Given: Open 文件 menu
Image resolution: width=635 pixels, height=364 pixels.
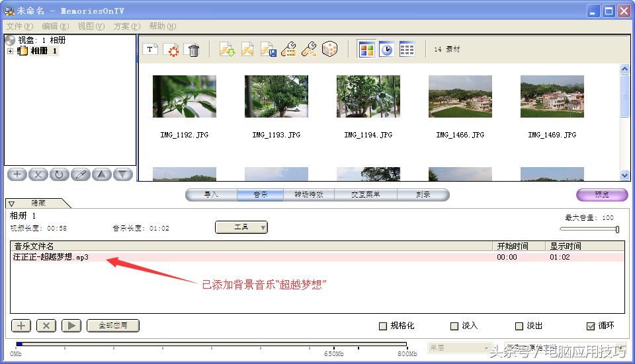Looking at the screenshot, I should [19, 26].
